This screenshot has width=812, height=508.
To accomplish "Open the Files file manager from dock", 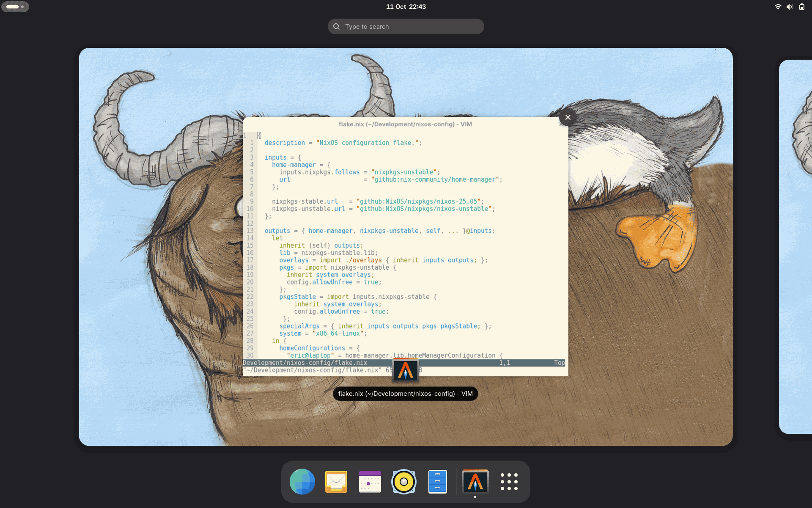I will pos(437,481).
